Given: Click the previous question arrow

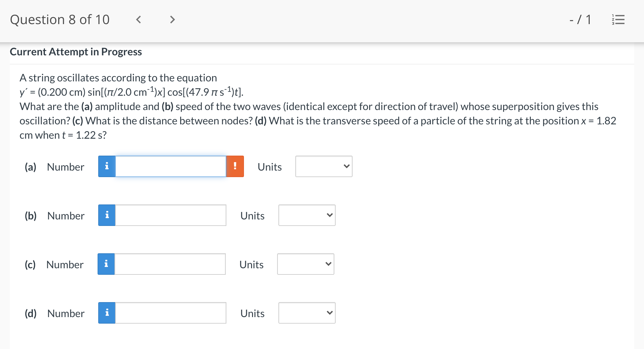Looking at the screenshot, I should tap(138, 20).
